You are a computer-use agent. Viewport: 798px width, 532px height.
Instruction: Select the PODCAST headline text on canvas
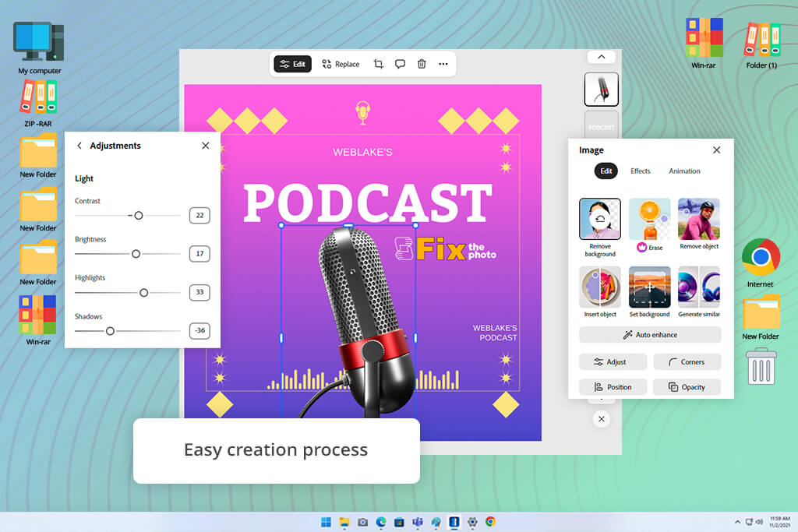pyautogui.click(x=368, y=203)
